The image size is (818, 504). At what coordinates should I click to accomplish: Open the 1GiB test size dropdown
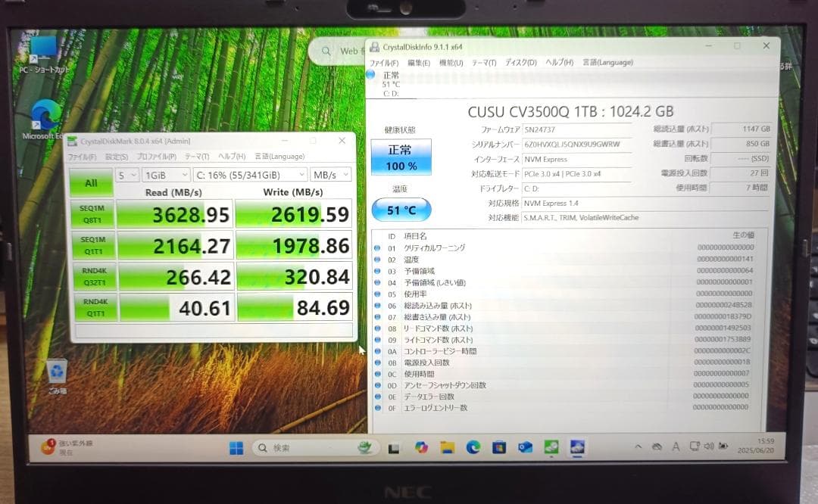pos(164,174)
